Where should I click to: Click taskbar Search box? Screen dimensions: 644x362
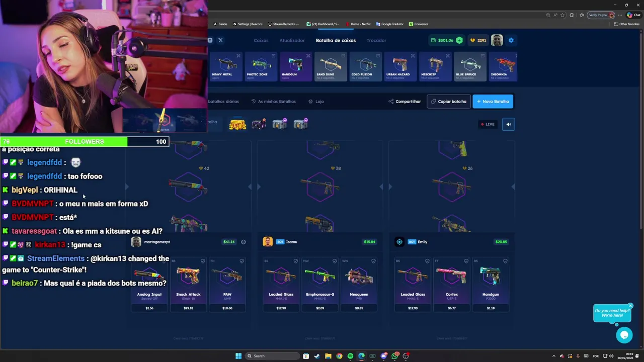pyautogui.click(x=272, y=356)
